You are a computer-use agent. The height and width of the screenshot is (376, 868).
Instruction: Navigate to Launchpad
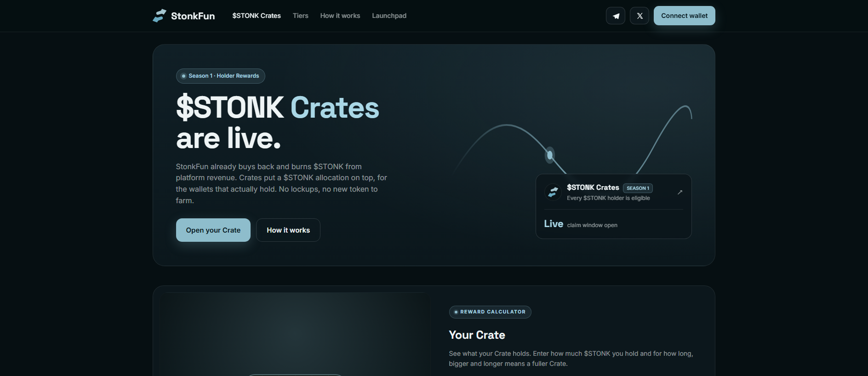(389, 16)
